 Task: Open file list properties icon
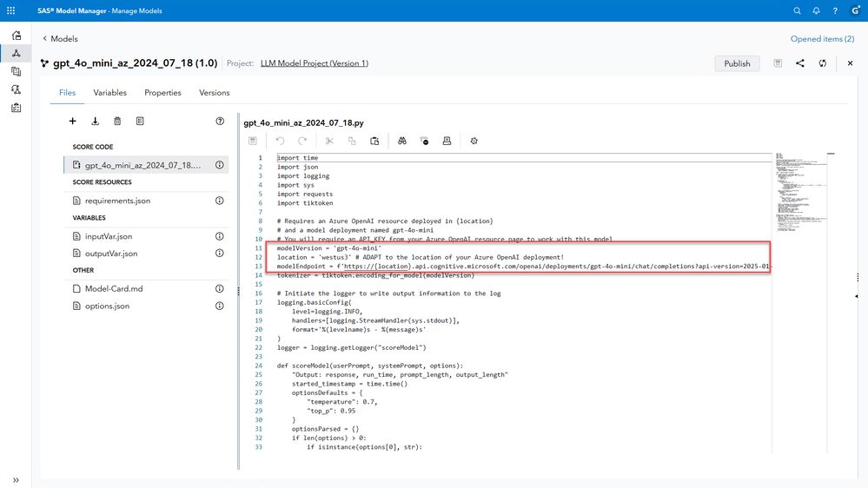(140, 121)
